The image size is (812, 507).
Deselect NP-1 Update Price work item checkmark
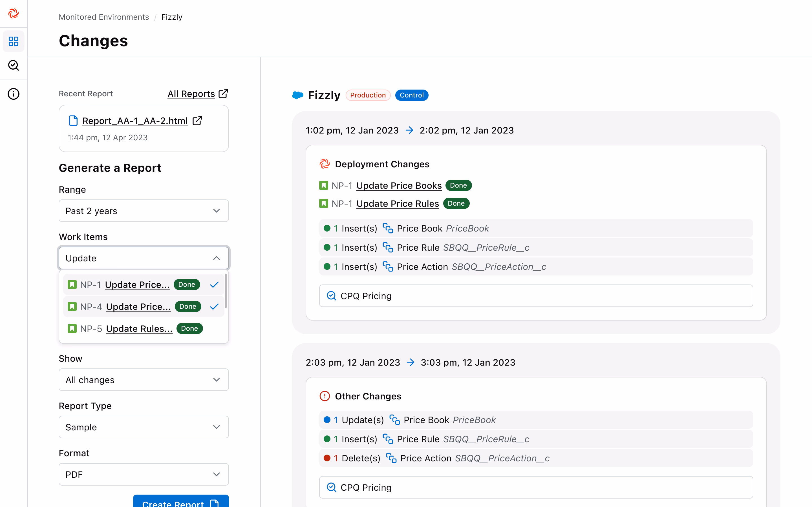click(x=214, y=285)
